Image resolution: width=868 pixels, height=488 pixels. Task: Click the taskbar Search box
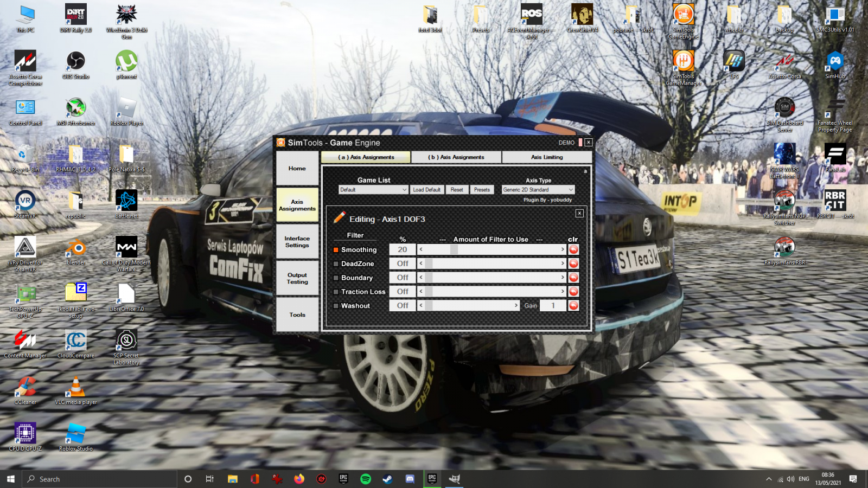pyautogui.click(x=99, y=479)
